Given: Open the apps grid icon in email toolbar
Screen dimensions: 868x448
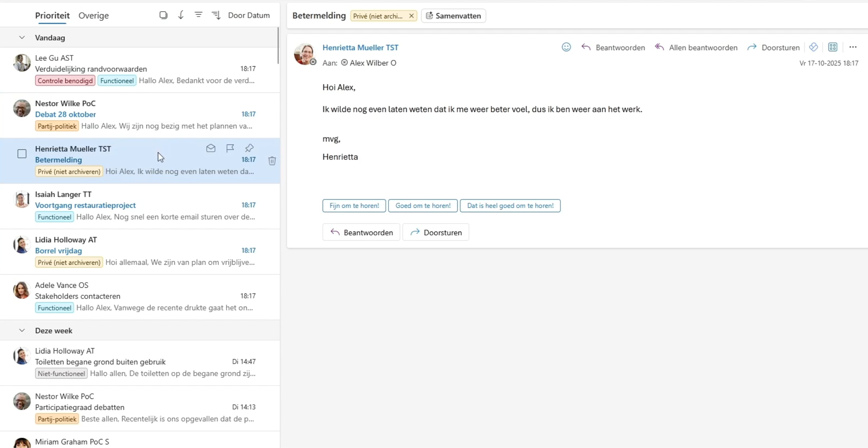Looking at the screenshot, I should coord(832,47).
